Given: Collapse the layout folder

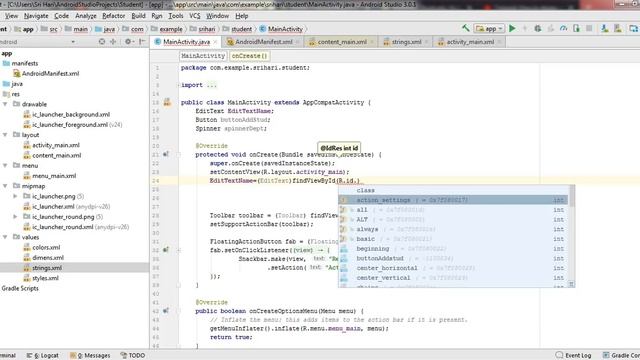Looking at the screenshot, I should click(5, 135).
